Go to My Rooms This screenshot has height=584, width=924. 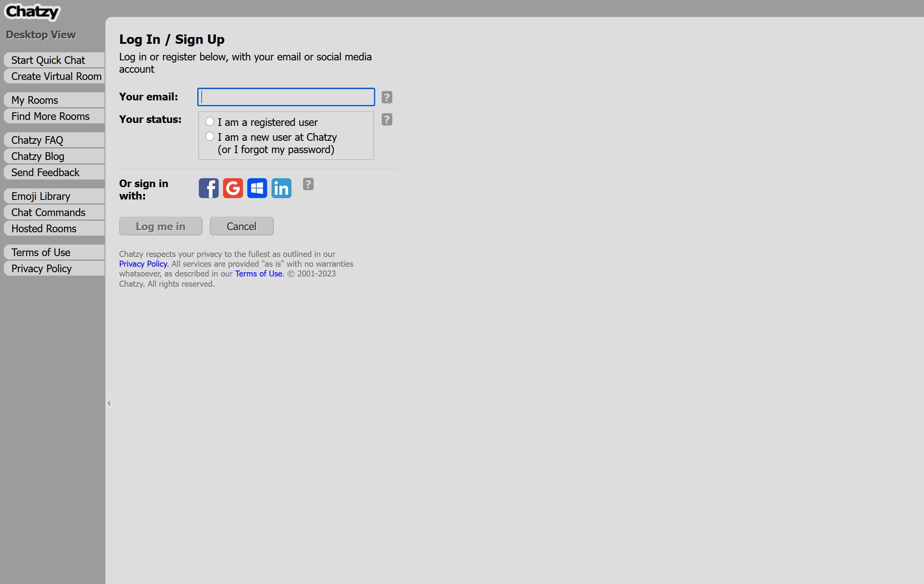point(54,100)
